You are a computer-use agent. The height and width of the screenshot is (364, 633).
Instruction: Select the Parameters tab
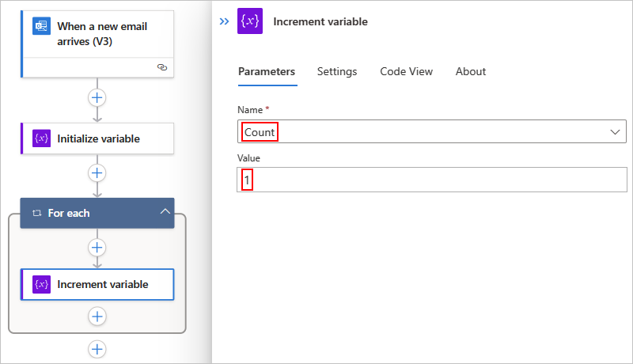[x=267, y=71]
